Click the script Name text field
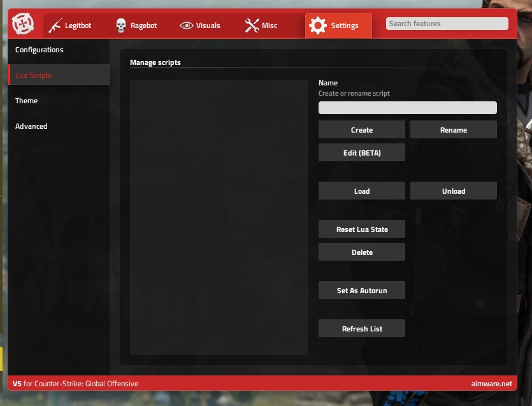Image resolution: width=532 pixels, height=406 pixels. click(407, 108)
